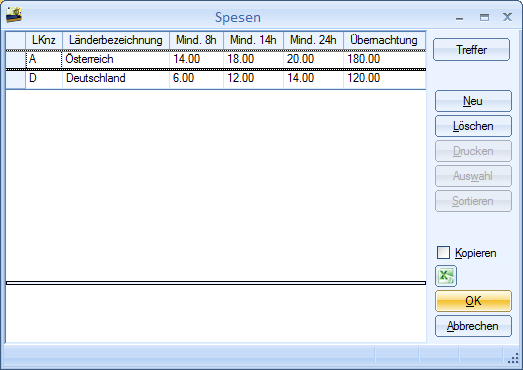Click Österreich's Übernachtung value 180.00

click(x=384, y=59)
